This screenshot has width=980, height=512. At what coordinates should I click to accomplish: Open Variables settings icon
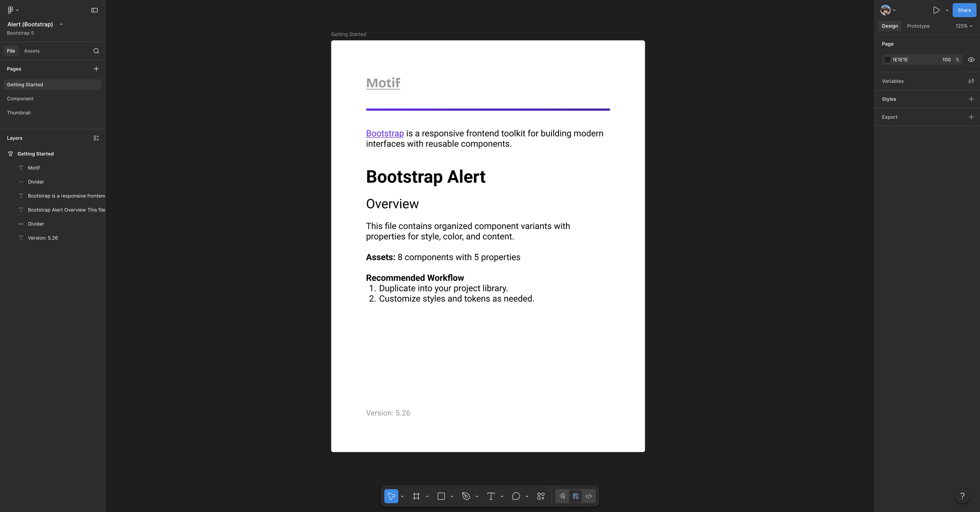971,81
